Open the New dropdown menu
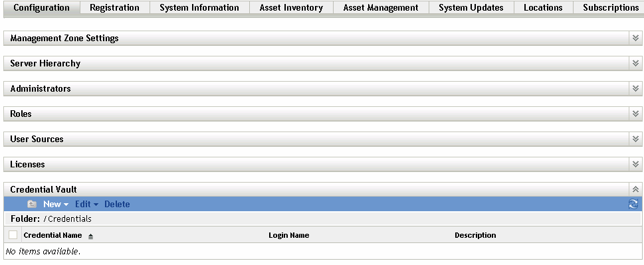This screenshot has height=265, width=644. pos(56,205)
